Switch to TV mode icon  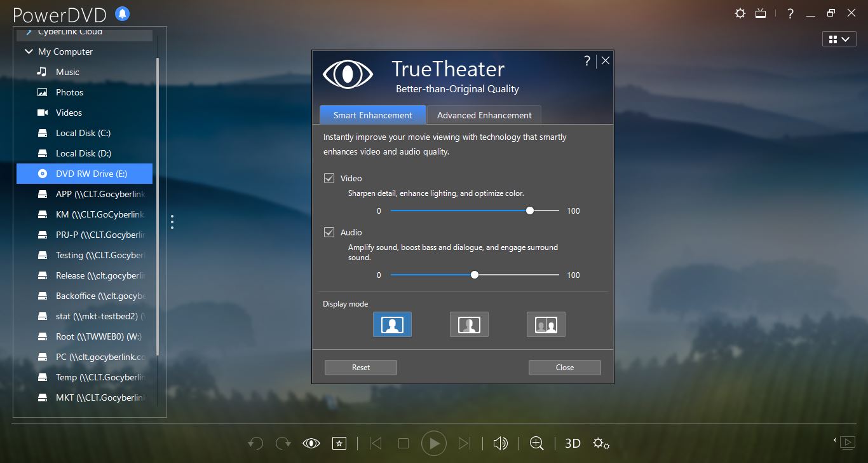[761, 13]
